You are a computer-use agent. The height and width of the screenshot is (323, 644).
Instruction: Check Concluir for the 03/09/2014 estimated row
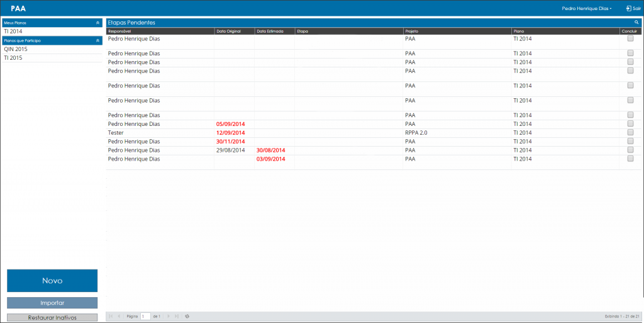(630, 159)
